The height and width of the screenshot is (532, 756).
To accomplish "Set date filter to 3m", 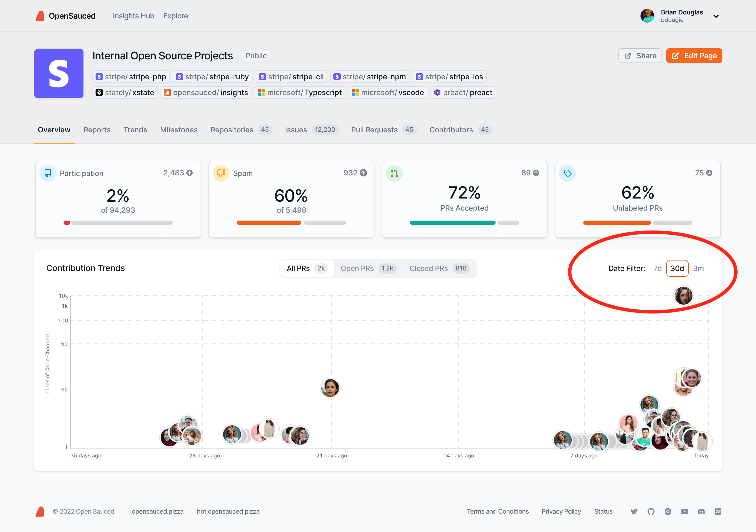I will [x=698, y=268].
